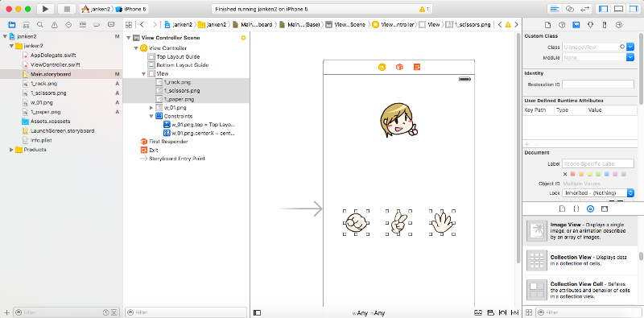
Task: Collapse the View outline item
Action: pyautogui.click(x=143, y=73)
